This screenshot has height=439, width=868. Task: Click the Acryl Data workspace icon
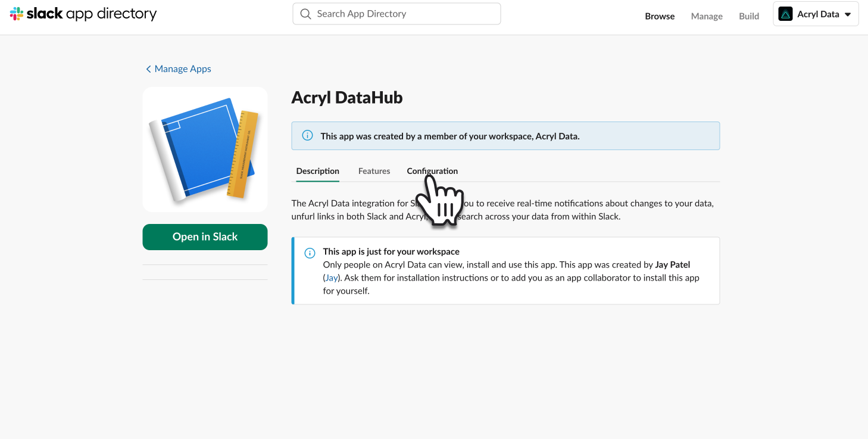[x=785, y=14]
